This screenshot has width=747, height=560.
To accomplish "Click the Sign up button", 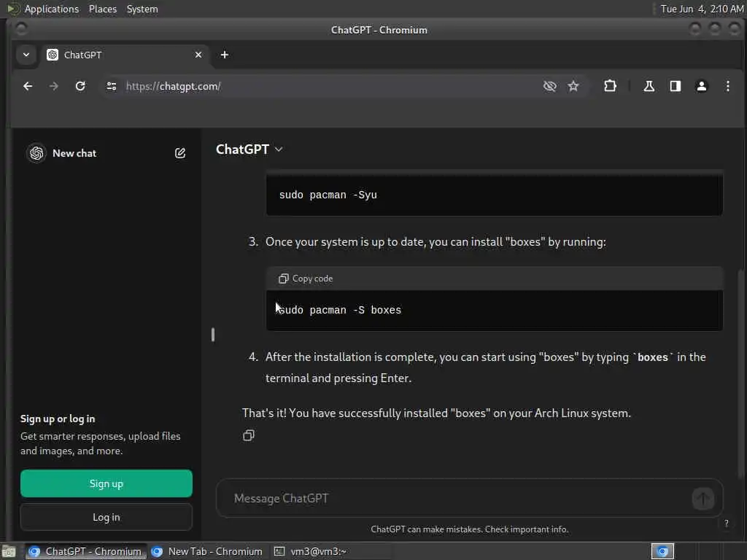I will click(x=107, y=483).
